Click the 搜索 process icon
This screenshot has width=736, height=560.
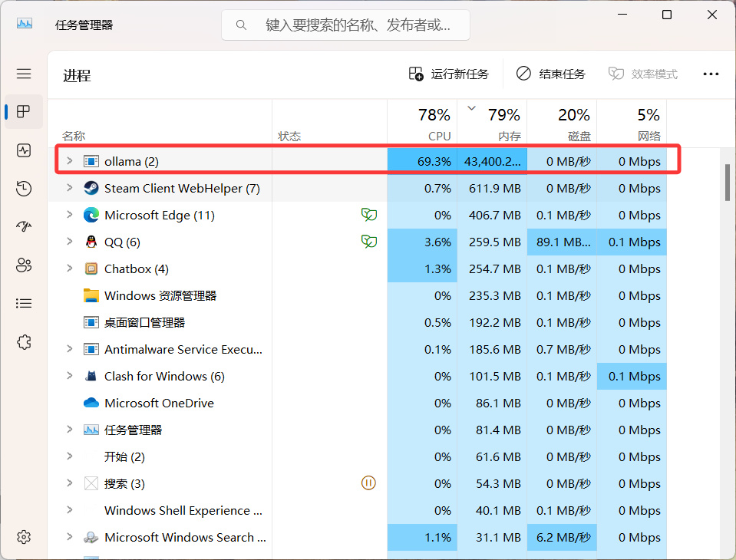91,483
